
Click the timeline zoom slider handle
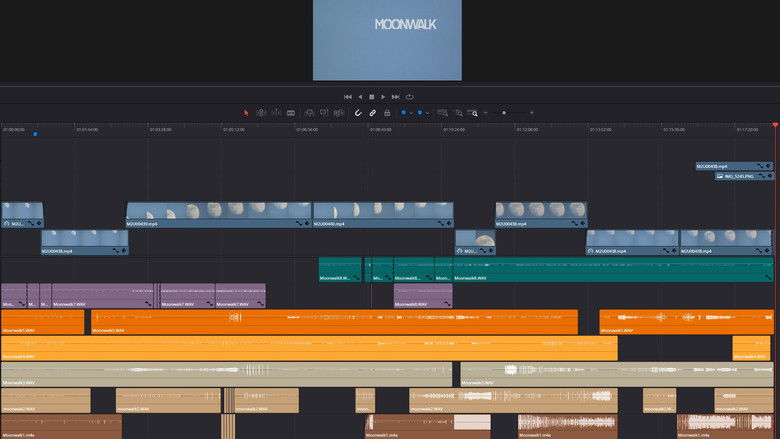point(504,113)
